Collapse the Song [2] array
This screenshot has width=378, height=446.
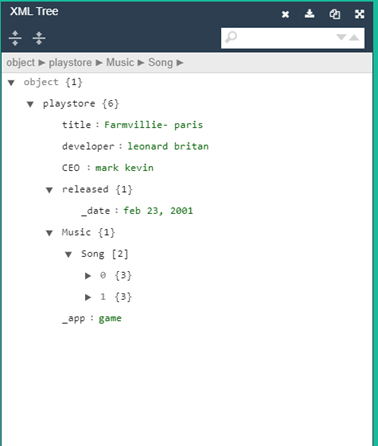pos(69,254)
